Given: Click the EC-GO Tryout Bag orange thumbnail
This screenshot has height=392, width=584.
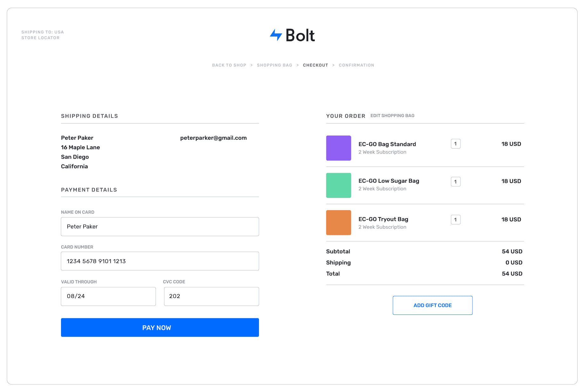Looking at the screenshot, I should (338, 222).
